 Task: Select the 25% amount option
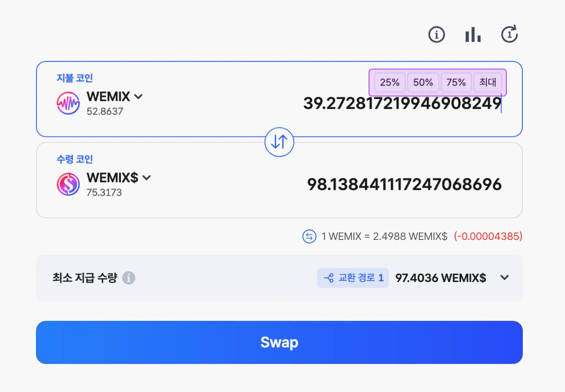pyautogui.click(x=390, y=82)
